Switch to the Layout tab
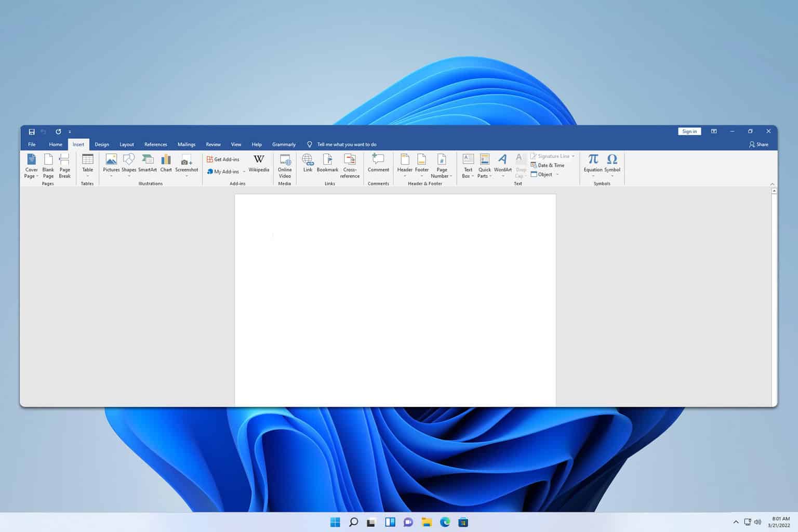Viewport: 798px width, 532px height. [127, 144]
